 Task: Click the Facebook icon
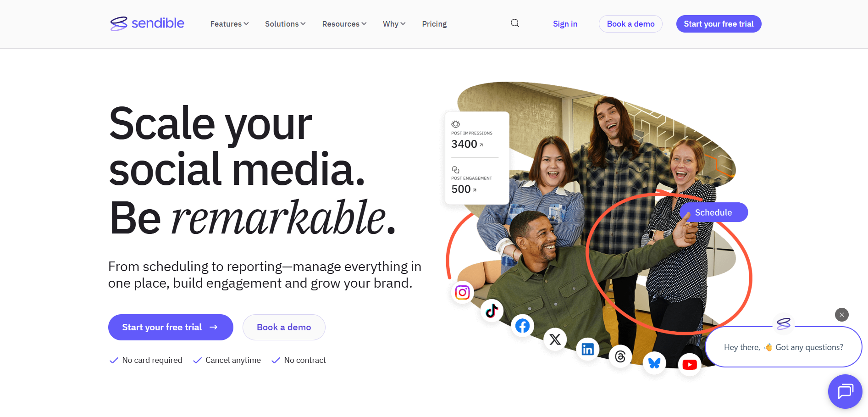522,326
